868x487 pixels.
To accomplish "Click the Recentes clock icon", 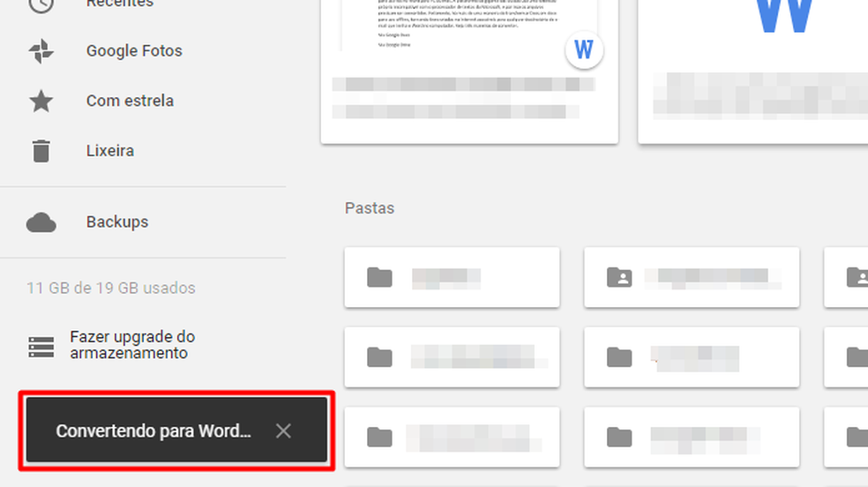I will pyautogui.click(x=41, y=5).
